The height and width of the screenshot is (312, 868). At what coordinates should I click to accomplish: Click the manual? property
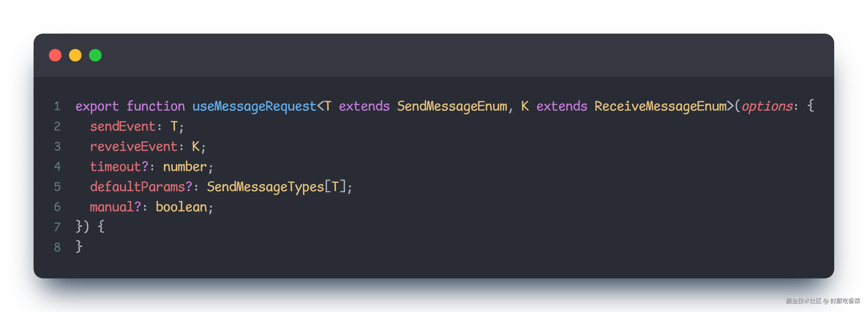click(x=115, y=207)
